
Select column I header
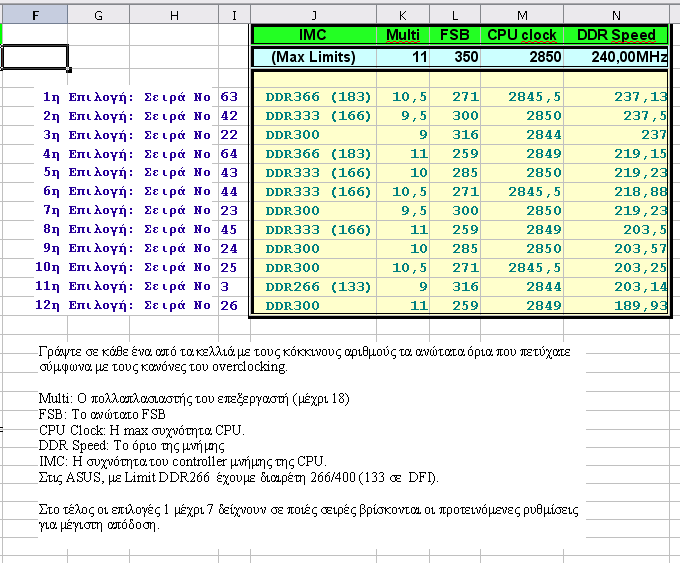234,16
